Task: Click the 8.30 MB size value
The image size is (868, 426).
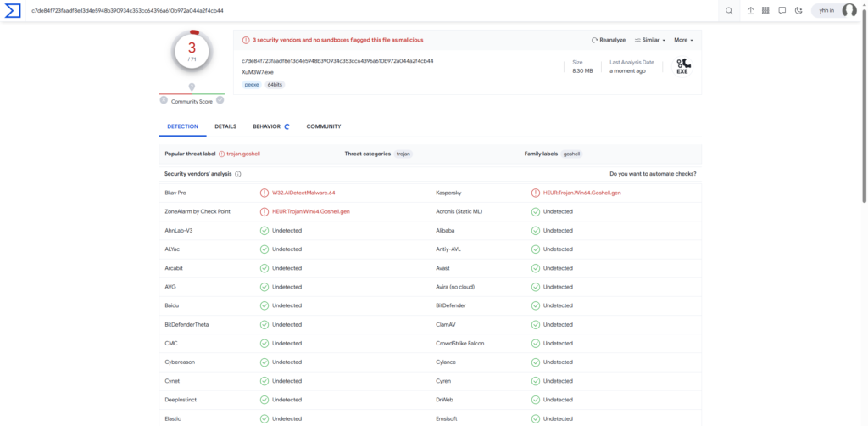Action: click(581, 71)
